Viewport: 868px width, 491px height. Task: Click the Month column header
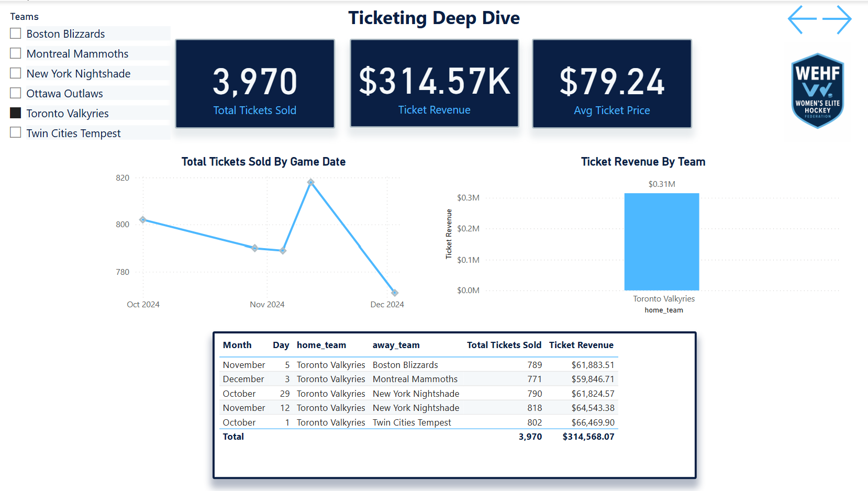pos(237,345)
